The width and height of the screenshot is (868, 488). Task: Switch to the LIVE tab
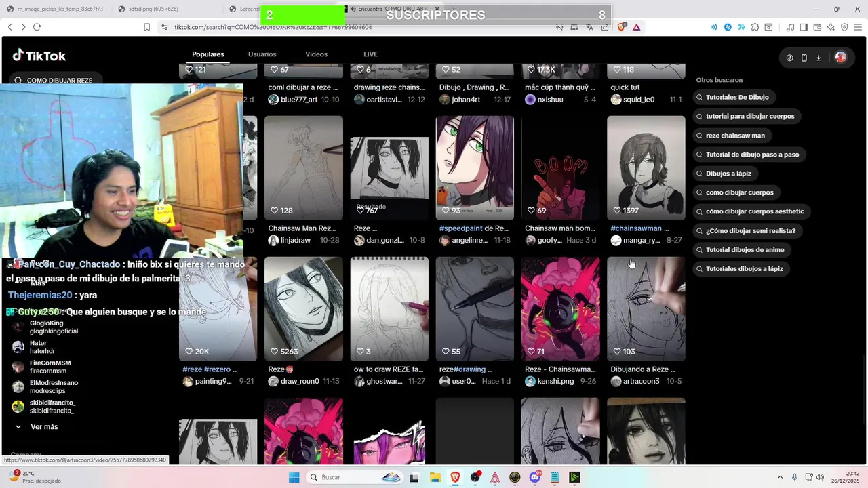370,54
